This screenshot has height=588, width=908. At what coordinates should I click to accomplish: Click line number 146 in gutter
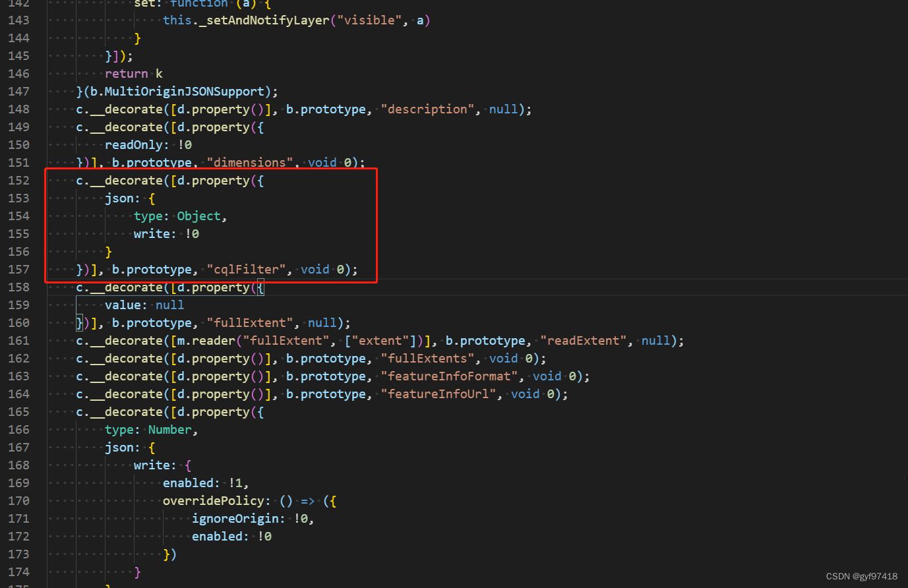(x=19, y=74)
